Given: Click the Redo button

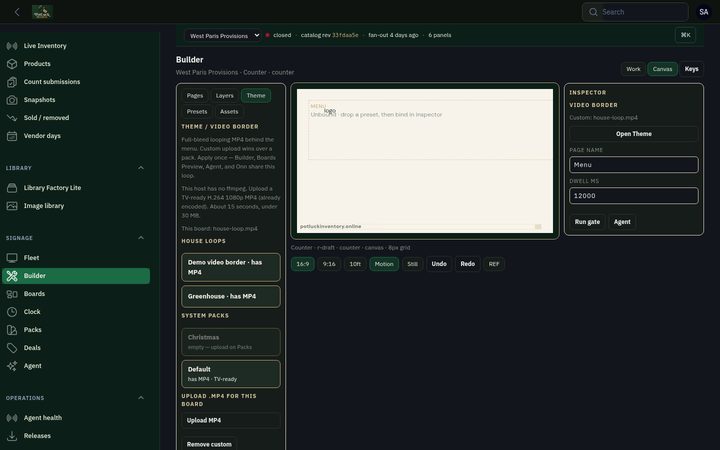Looking at the screenshot, I should (467, 264).
